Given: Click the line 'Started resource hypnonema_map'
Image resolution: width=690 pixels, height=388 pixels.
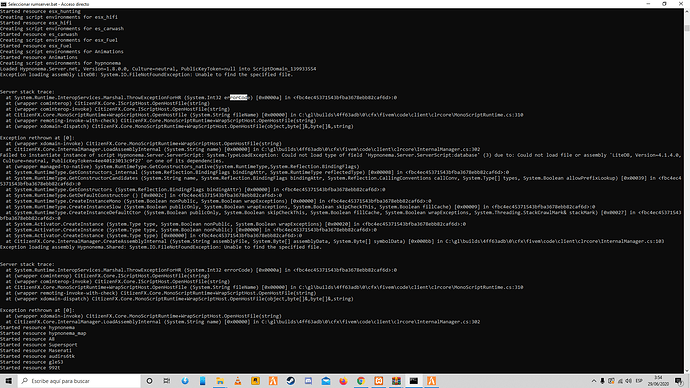Looking at the screenshot, I should [43, 333].
